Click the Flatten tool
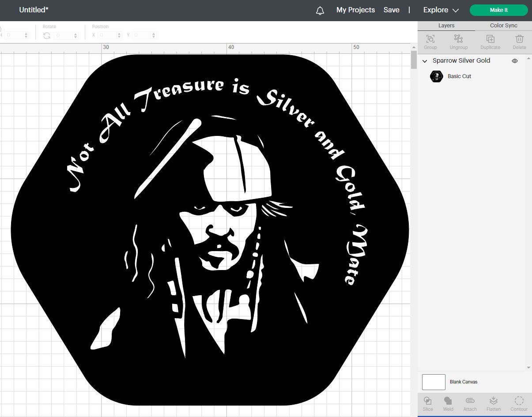Viewport: 532px width, 417px height. tap(494, 403)
